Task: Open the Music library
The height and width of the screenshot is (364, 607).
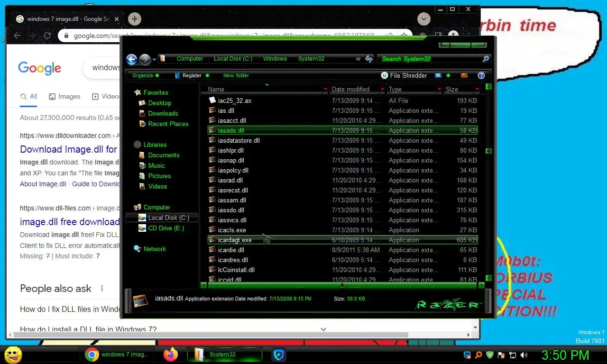Action: coord(156,165)
